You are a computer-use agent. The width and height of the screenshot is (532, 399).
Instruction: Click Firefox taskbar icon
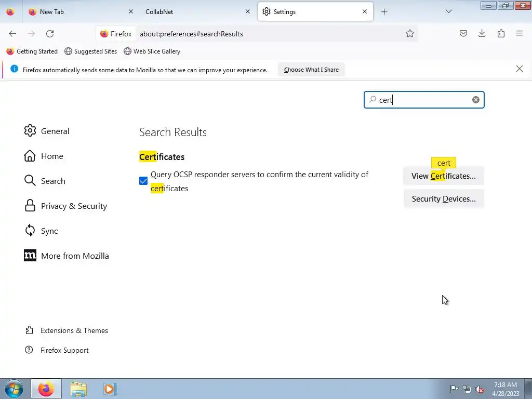point(46,389)
